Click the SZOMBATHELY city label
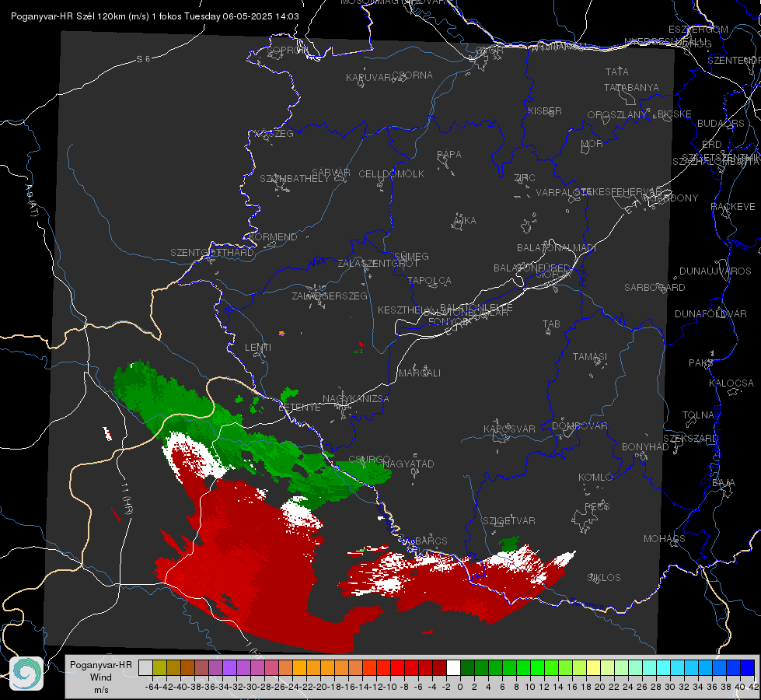This screenshot has height=700, width=761. (x=295, y=179)
